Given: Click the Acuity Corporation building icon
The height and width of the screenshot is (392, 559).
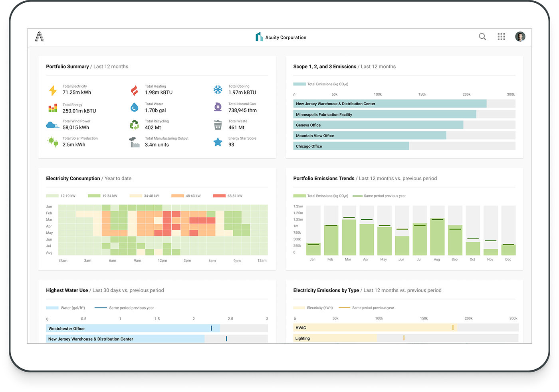Looking at the screenshot, I should [x=259, y=37].
